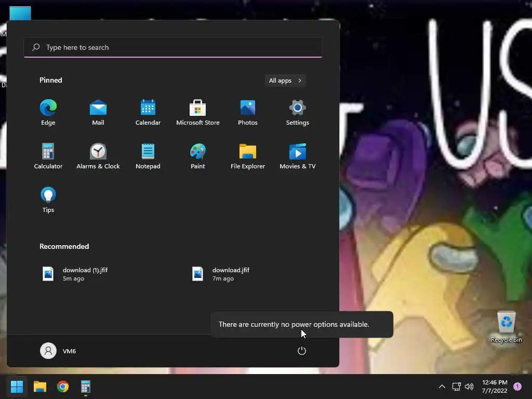The width and height of the screenshot is (532, 399).
Task: Open File Explorer from the pinned apps
Action: [x=248, y=156]
